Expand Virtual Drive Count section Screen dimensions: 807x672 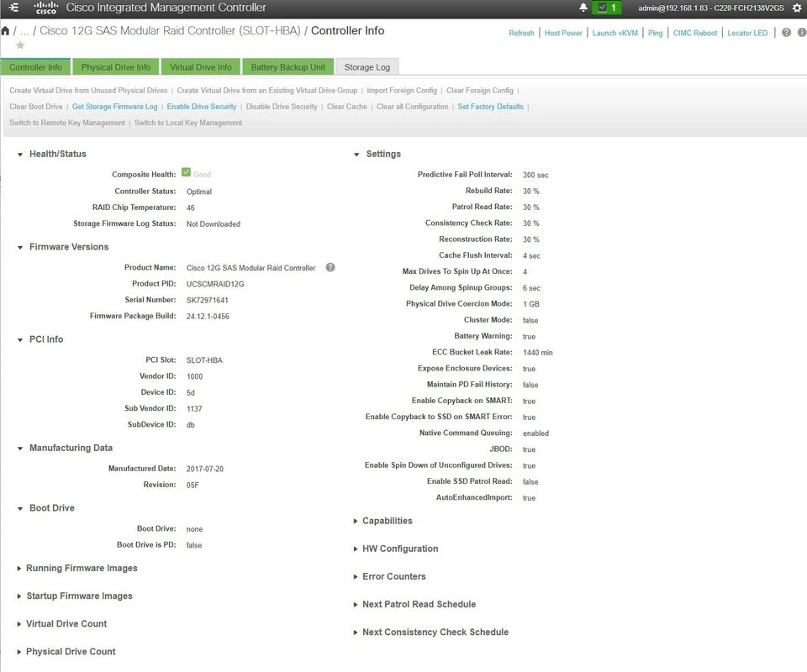(x=19, y=623)
